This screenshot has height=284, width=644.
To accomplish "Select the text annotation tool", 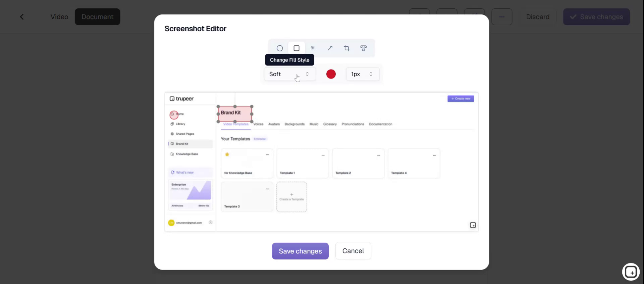I will (x=363, y=48).
